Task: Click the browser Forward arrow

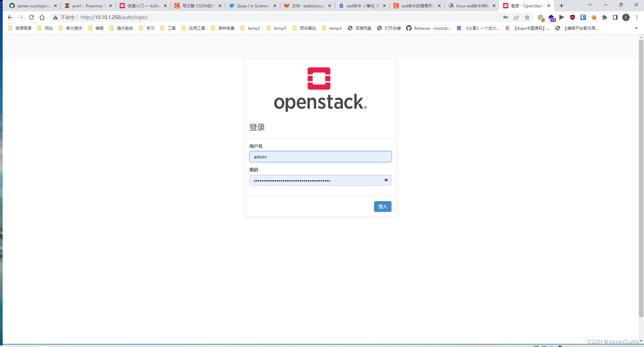Action: pyautogui.click(x=21, y=17)
